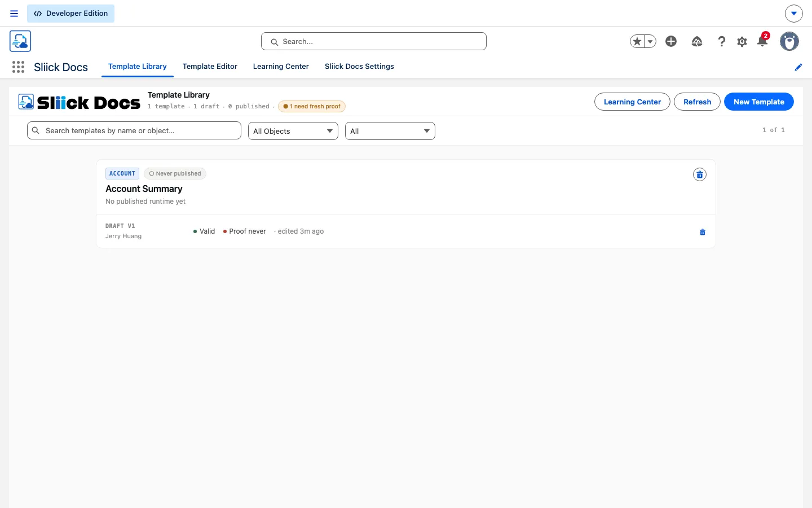Screen dimensions: 812x508
Task: Focus the global Search field
Action: [374, 41]
